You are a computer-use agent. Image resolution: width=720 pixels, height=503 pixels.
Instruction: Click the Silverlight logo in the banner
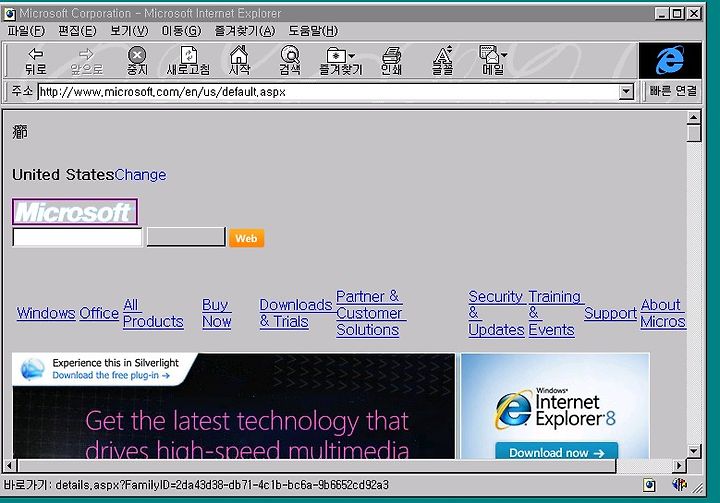(x=33, y=369)
